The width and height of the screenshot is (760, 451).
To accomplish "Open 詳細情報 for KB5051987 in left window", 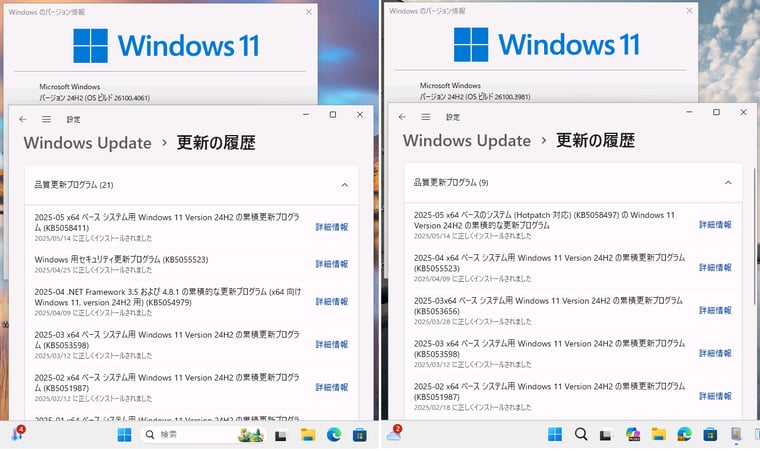I will tap(332, 387).
